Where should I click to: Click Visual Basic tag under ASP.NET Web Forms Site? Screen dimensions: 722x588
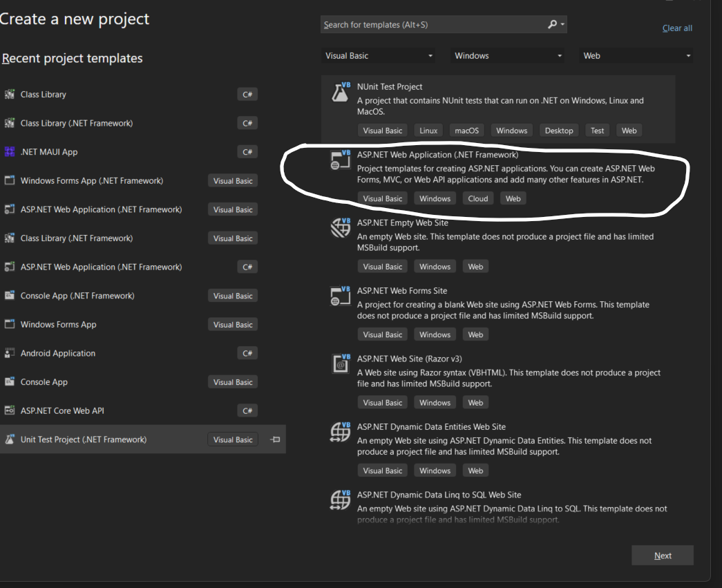click(383, 334)
